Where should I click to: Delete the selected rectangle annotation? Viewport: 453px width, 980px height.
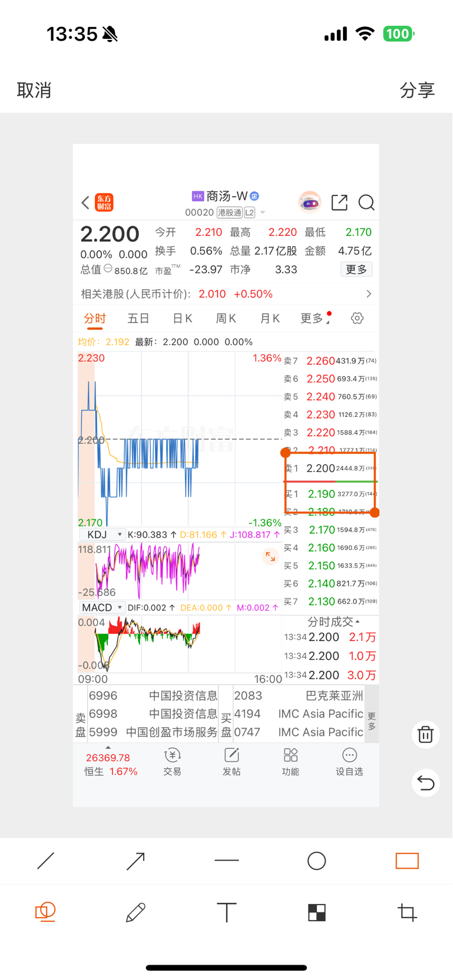click(425, 734)
